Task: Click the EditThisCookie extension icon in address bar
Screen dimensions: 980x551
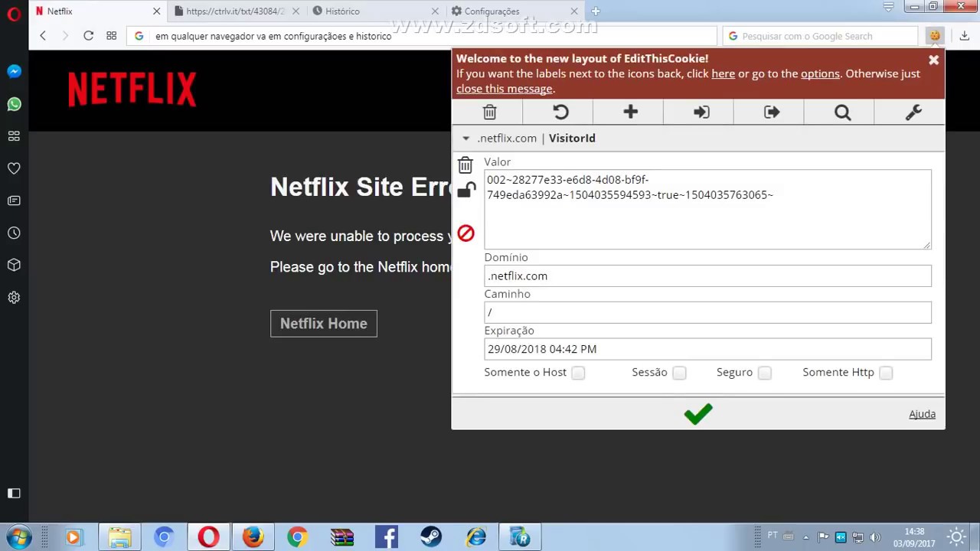Action: [934, 35]
